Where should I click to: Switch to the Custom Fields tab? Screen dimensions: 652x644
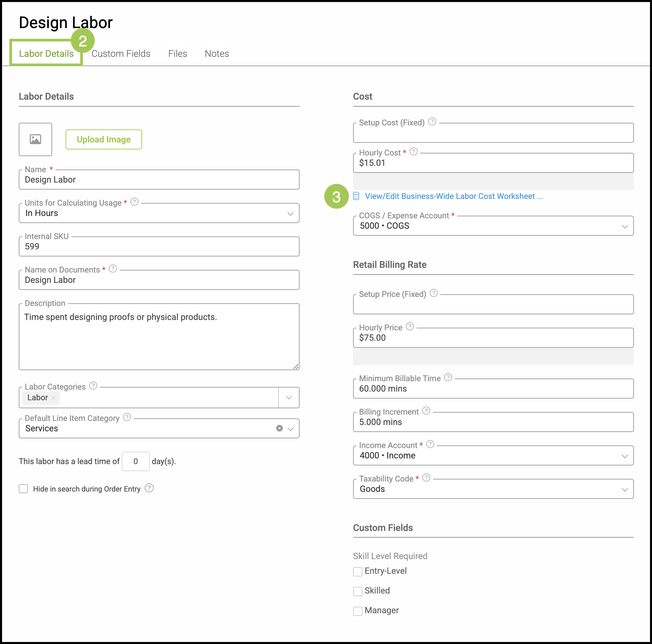click(x=121, y=53)
